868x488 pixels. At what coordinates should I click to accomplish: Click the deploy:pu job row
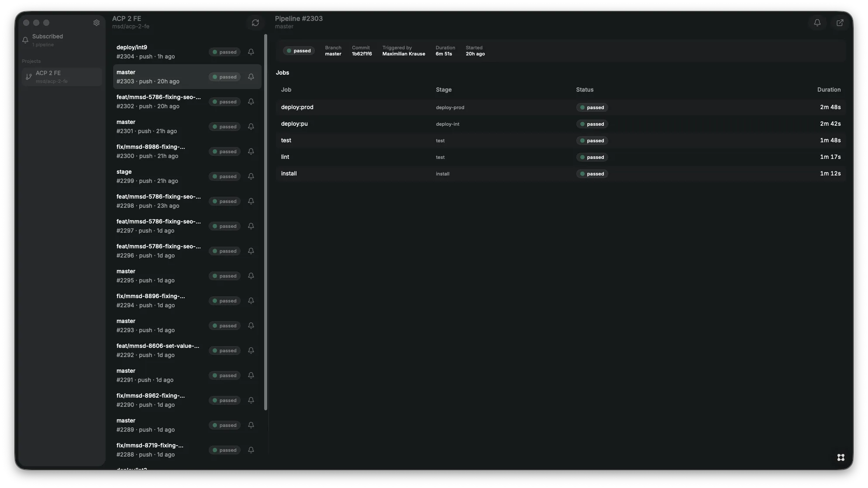[561, 124]
